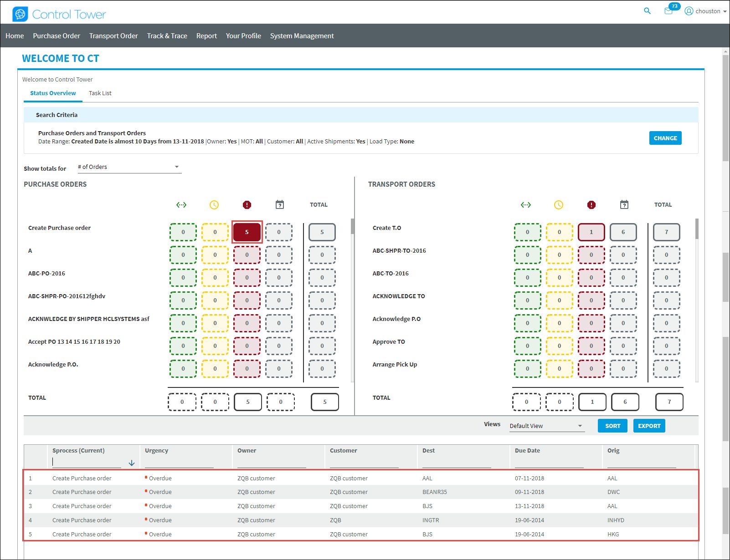Click the yellow clock icon in Purchase Orders
This screenshot has height=560, width=730.
(214, 205)
